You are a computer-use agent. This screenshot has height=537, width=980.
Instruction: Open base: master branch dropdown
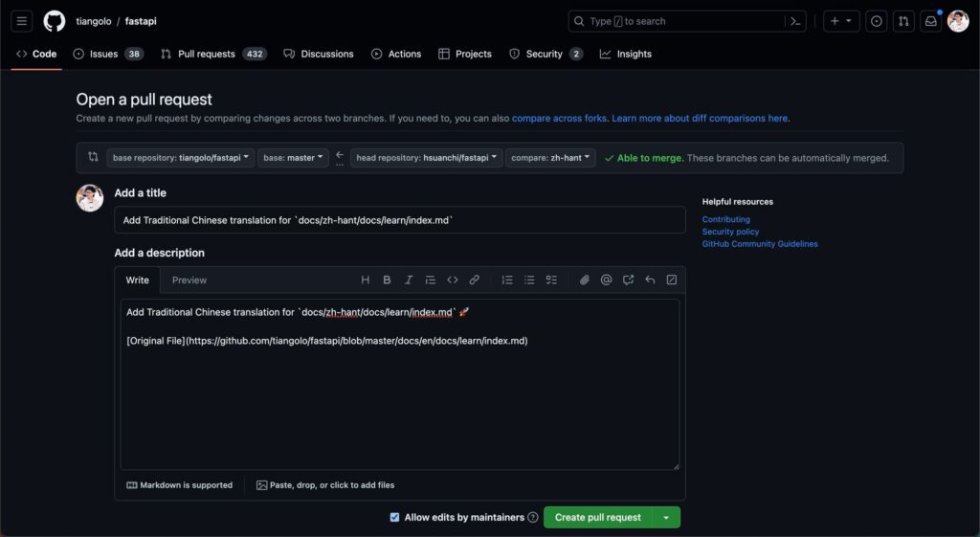click(293, 158)
